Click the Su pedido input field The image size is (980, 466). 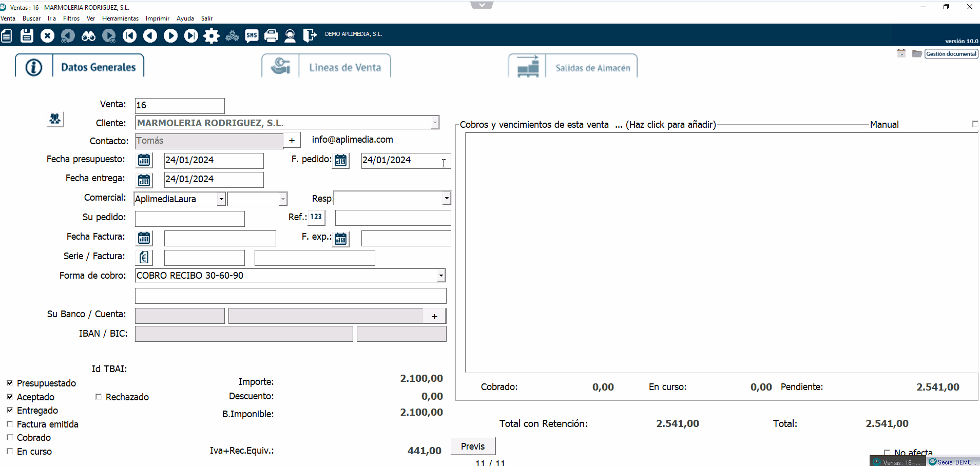point(189,219)
